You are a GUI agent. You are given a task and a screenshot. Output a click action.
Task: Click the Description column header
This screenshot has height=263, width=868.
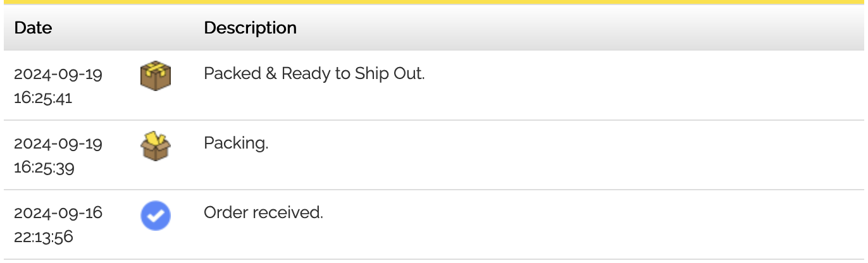click(250, 28)
